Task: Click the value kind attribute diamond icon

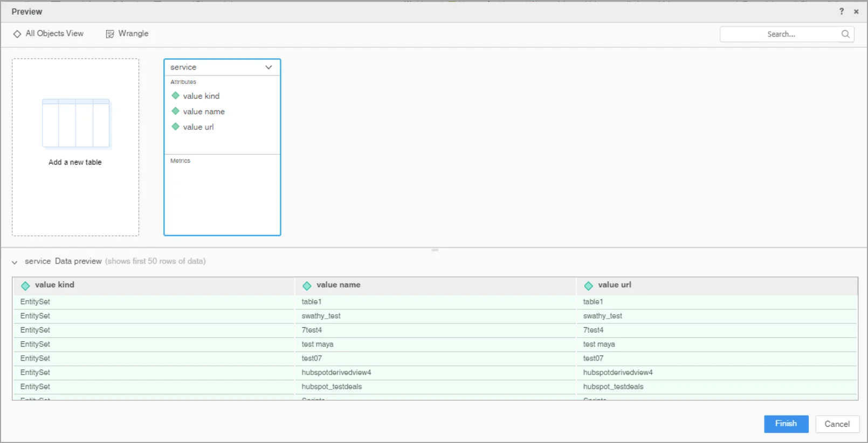Action: 175,95
